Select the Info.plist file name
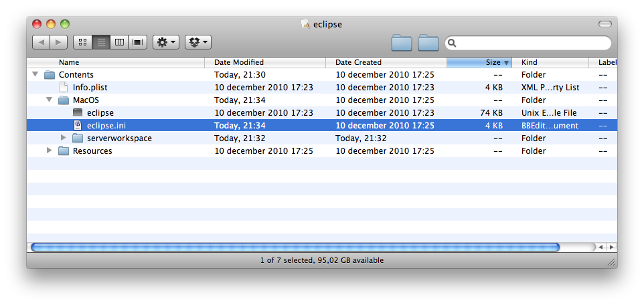644x305 pixels. 90,88
